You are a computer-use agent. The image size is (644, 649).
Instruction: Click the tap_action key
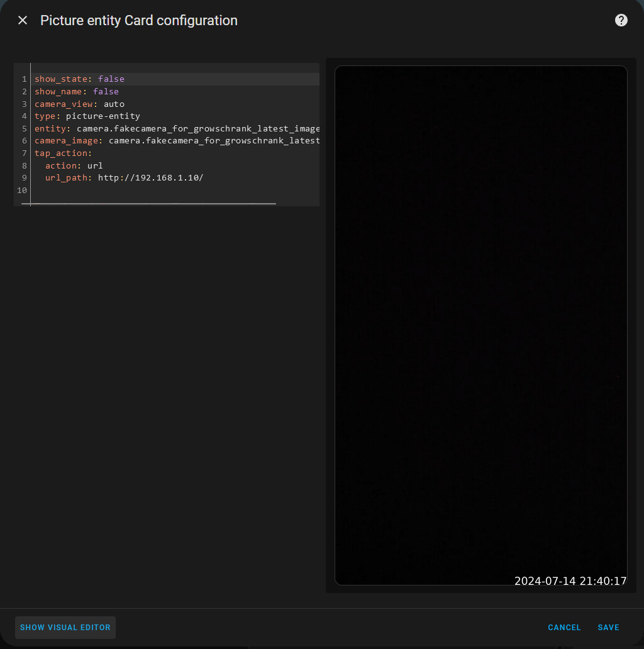pyautogui.click(x=61, y=153)
